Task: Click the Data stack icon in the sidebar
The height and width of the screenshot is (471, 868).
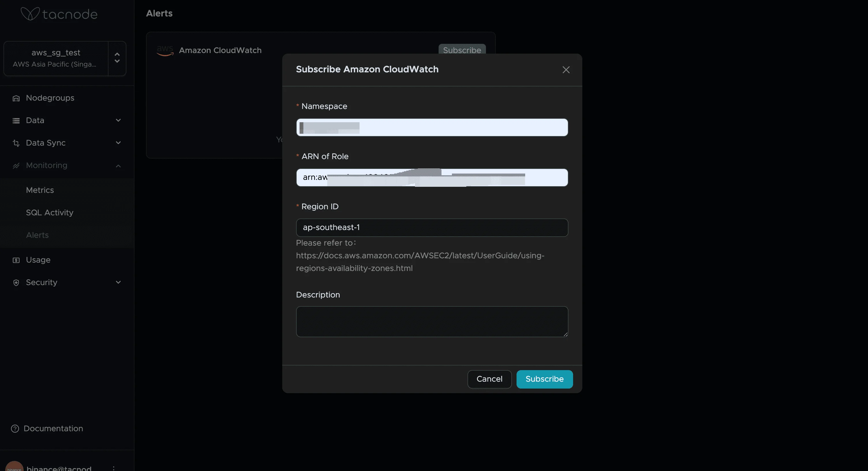Action: point(16,120)
